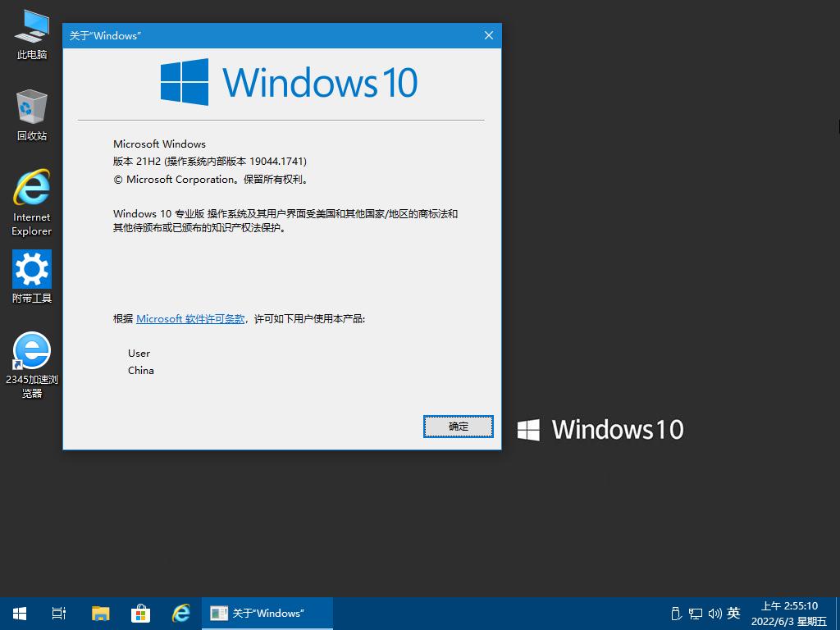Screen dimensions: 840x630
Task: Click the 确定 button
Action: pyautogui.click(x=458, y=427)
